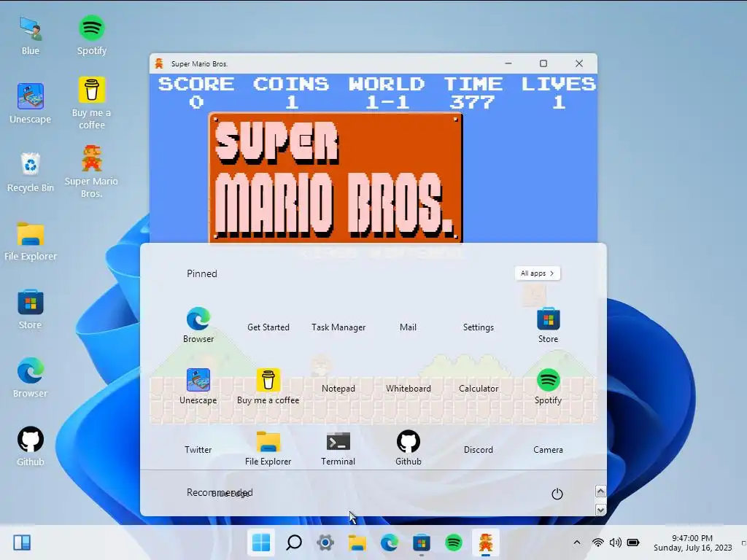Image resolution: width=747 pixels, height=560 pixels.
Task: Click Start menu scrollbar down arrow
Action: [601, 510]
